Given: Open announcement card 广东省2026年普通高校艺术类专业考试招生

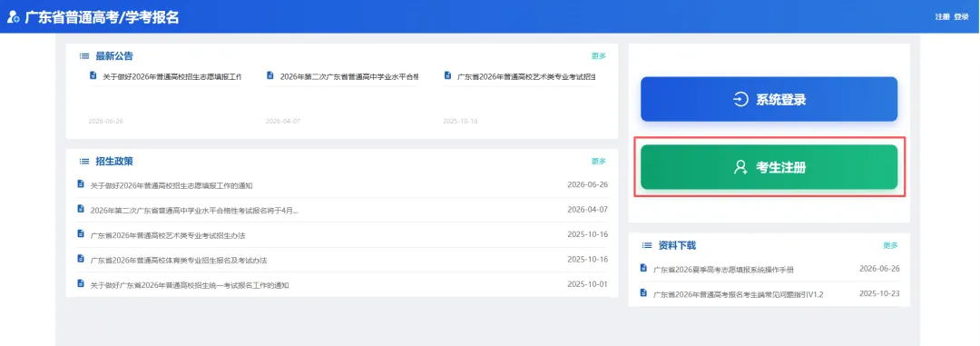Looking at the screenshot, I should [526, 77].
